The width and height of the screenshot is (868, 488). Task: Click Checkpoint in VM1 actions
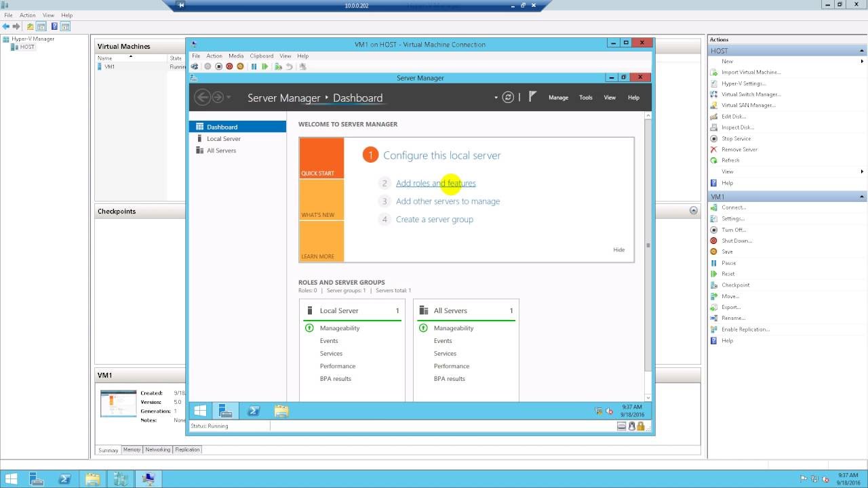click(x=735, y=285)
